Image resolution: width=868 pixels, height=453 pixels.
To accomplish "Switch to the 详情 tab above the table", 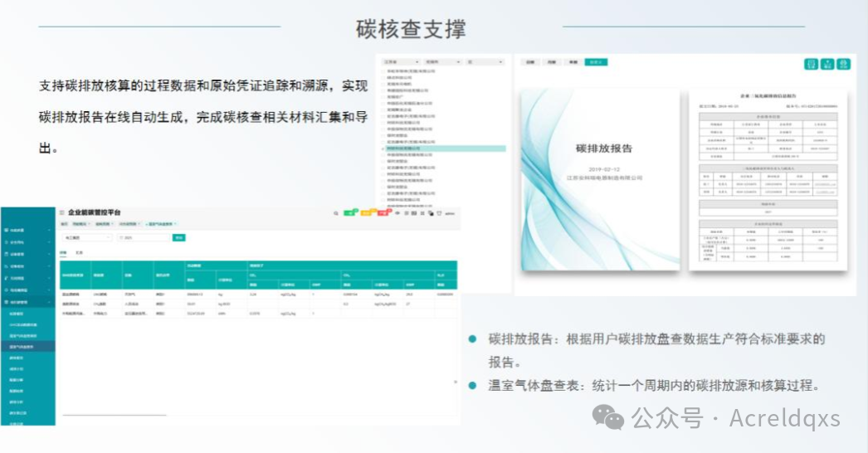I will pyautogui.click(x=63, y=252).
